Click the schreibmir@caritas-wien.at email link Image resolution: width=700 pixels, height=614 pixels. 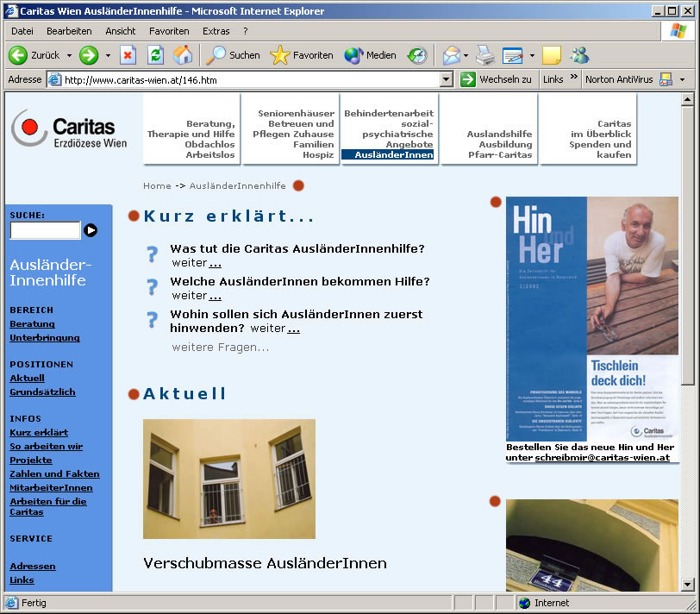pos(603,457)
